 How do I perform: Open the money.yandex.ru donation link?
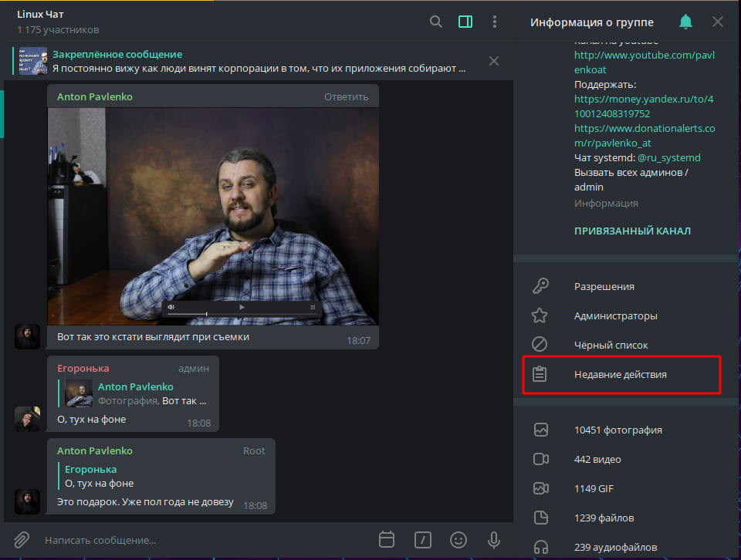coord(644,106)
